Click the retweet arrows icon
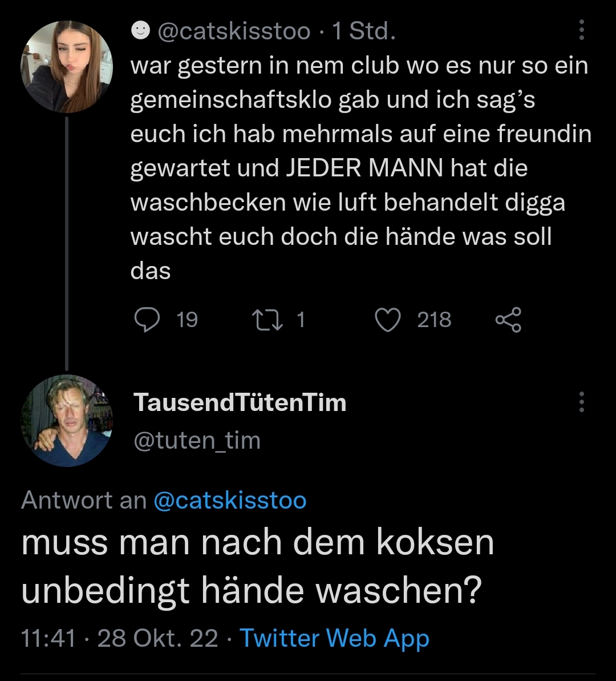This screenshot has width=616, height=681. [x=269, y=320]
